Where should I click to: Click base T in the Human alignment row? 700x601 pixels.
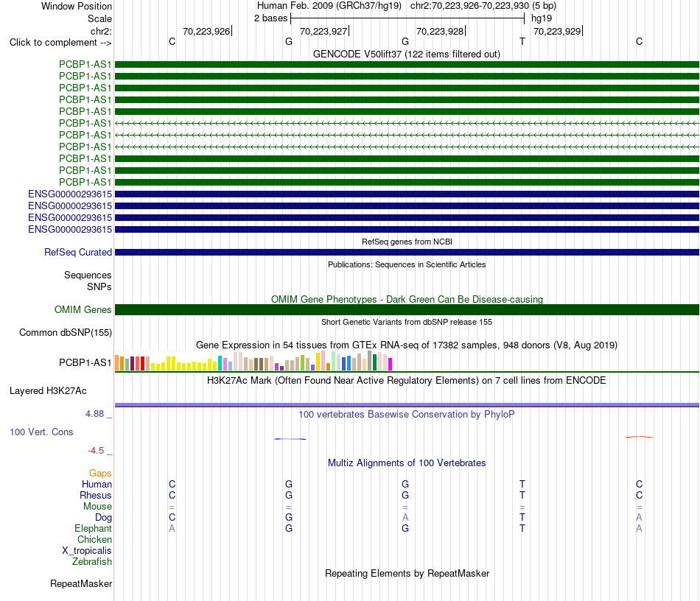pyautogui.click(x=522, y=484)
